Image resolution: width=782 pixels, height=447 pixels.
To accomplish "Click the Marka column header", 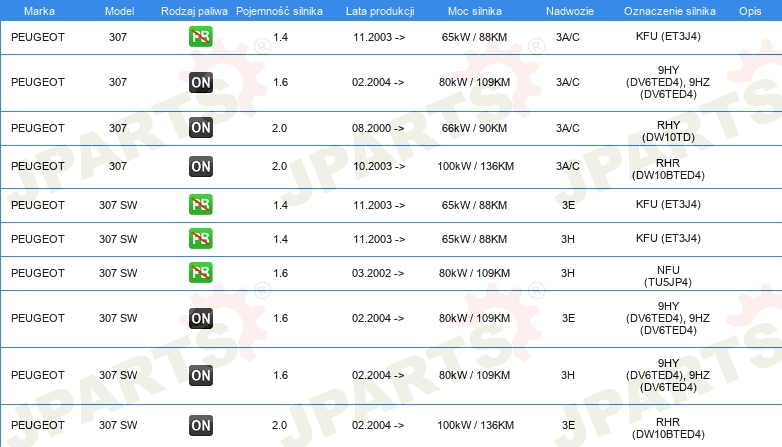I will (39, 11).
